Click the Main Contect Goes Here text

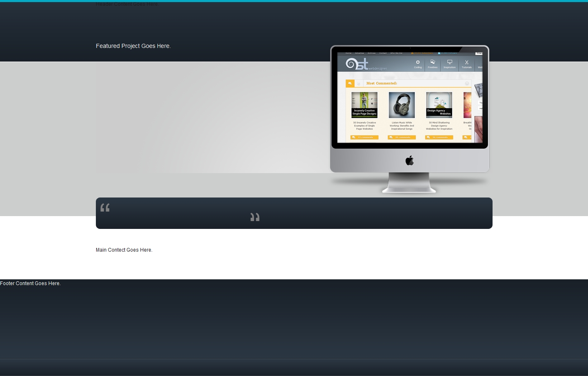[x=124, y=250]
